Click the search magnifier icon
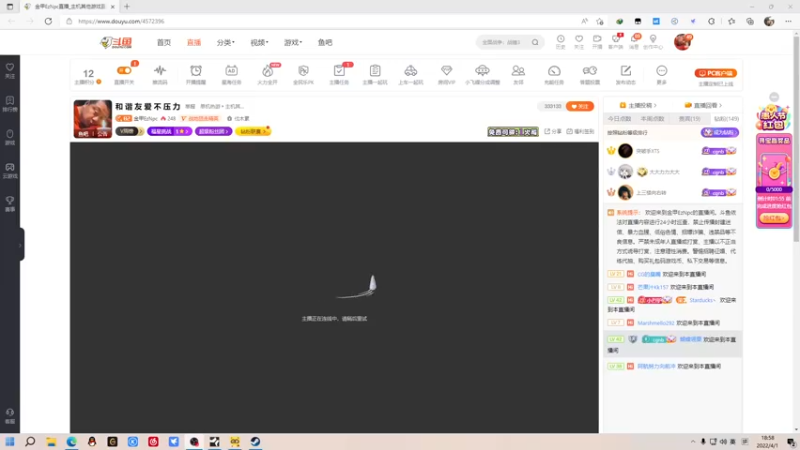The image size is (800, 450). pyautogui.click(x=535, y=42)
